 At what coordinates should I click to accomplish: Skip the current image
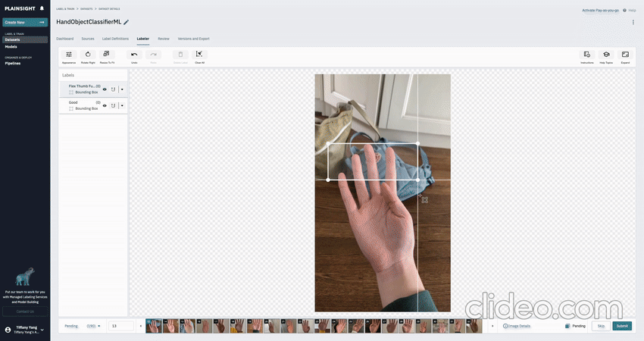click(601, 326)
